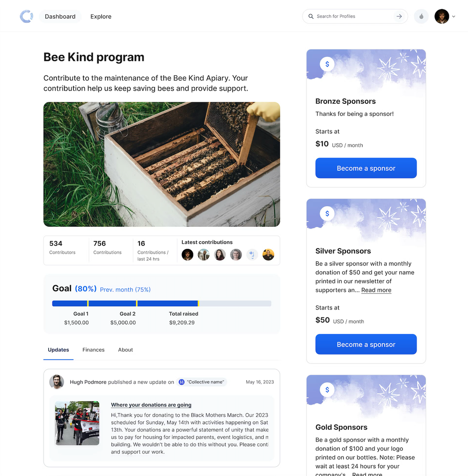
Task: Click the goal progress bar
Action: click(161, 303)
